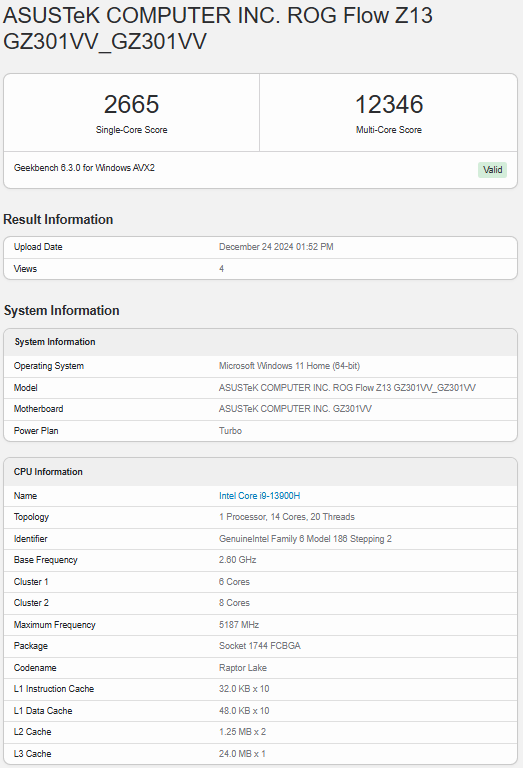Screen dimensions: 523x768
Task: Click the Operating System Windows 11 Home value
Action: (289, 366)
